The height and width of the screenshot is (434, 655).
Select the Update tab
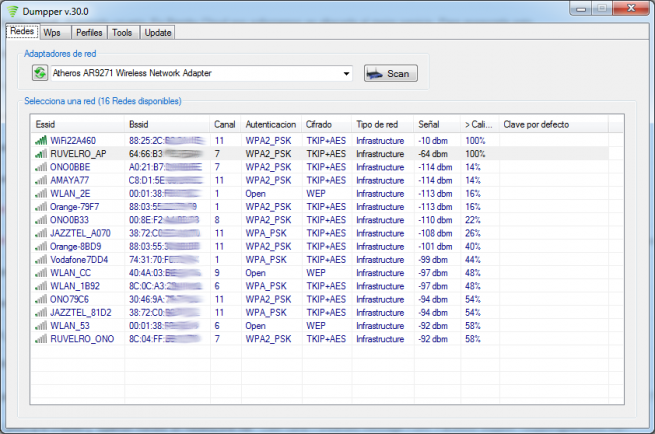tap(158, 32)
